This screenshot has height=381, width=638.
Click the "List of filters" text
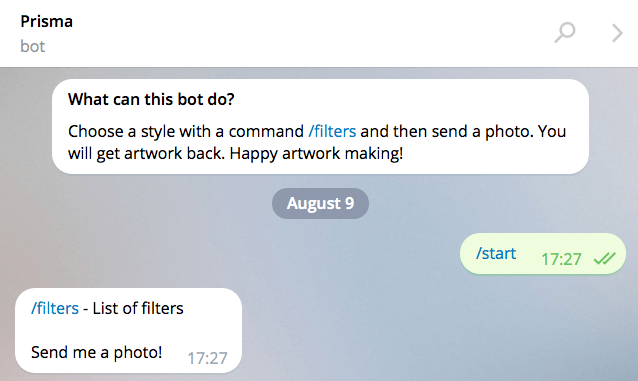point(138,308)
